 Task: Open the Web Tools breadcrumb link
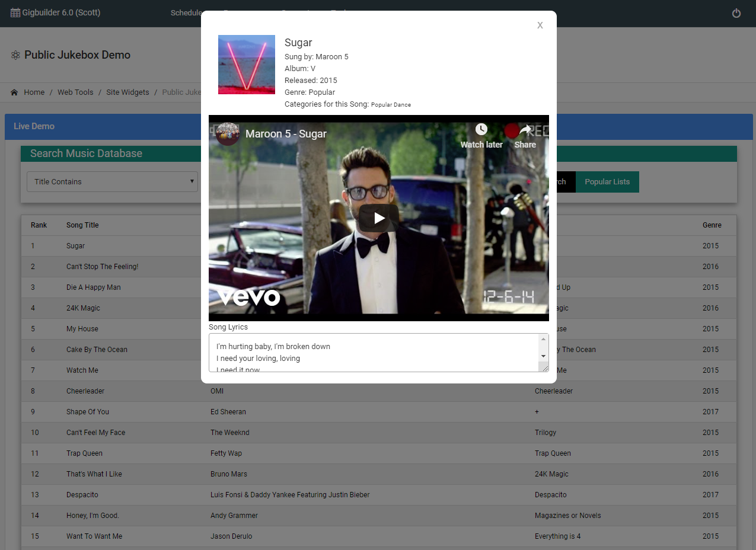click(75, 92)
